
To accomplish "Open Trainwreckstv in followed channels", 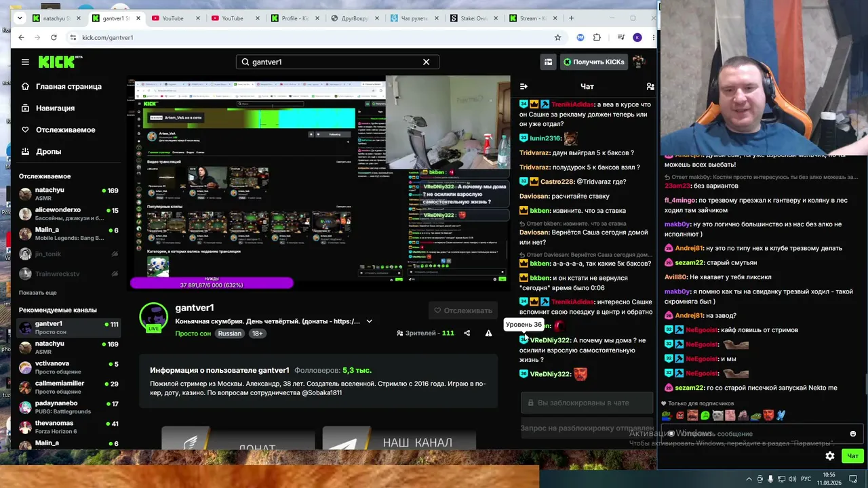I will [x=68, y=274].
